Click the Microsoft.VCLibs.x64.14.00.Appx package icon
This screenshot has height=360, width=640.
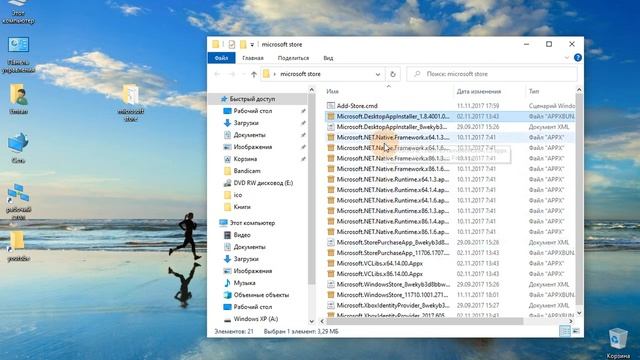[x=331, y=263]
